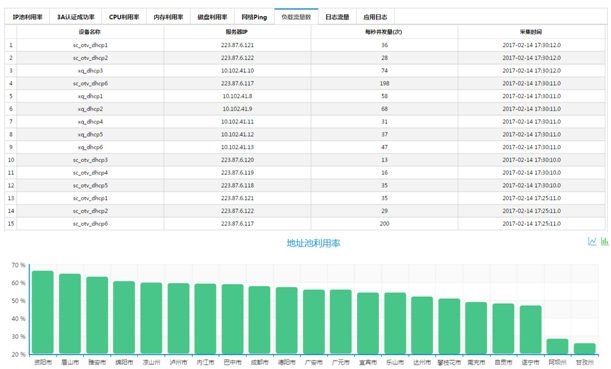Click concurrency value 68

(x=385, y=109)
